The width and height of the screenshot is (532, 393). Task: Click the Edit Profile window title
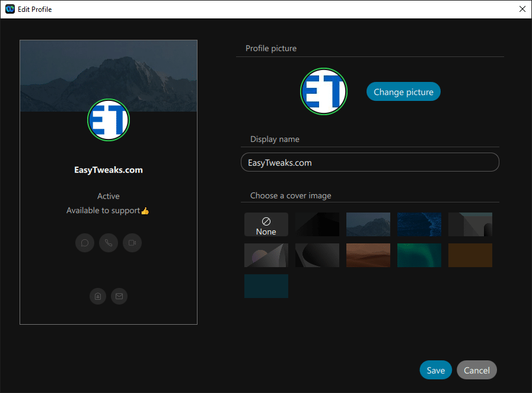click(35, 9)
